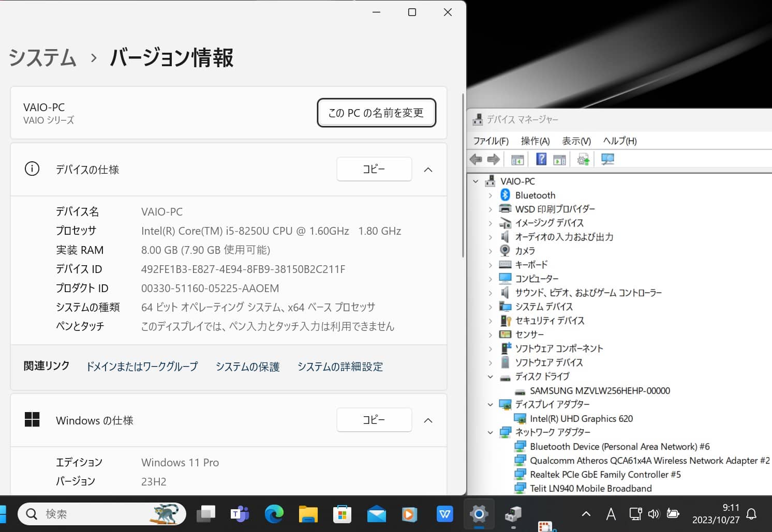Viewport: 772px width, 532px height.
Task: Click scan for hardware changes monitor icon
Action: click(607, 159)
